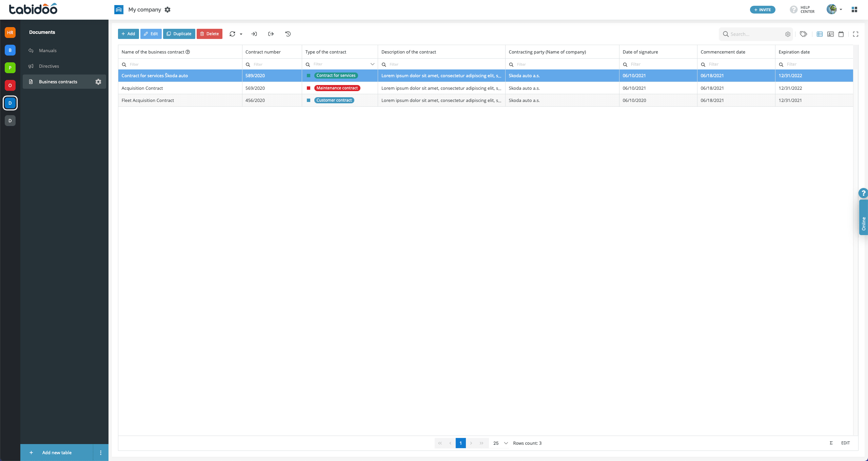Switch to the calendar view icon
The height and width of the screenshot is (461, 868).
pyautogui.click(x=841, y=34)
